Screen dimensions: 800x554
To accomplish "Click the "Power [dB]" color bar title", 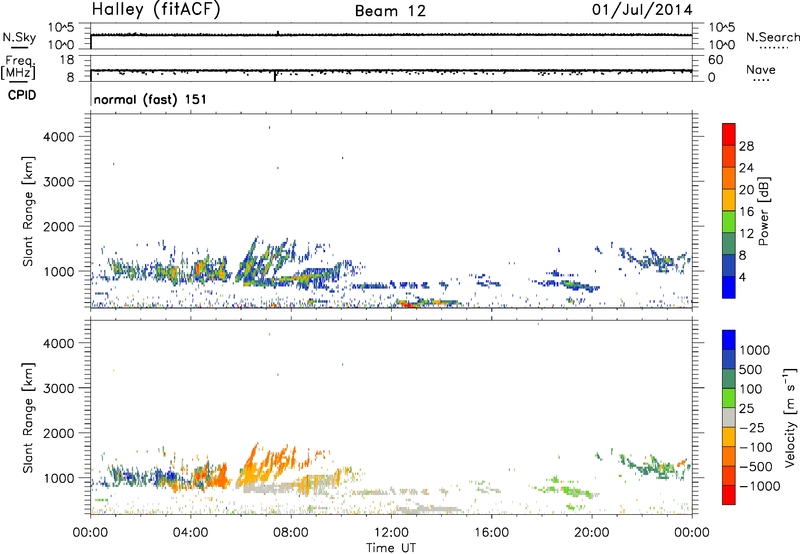I will (x=764, y=211).
